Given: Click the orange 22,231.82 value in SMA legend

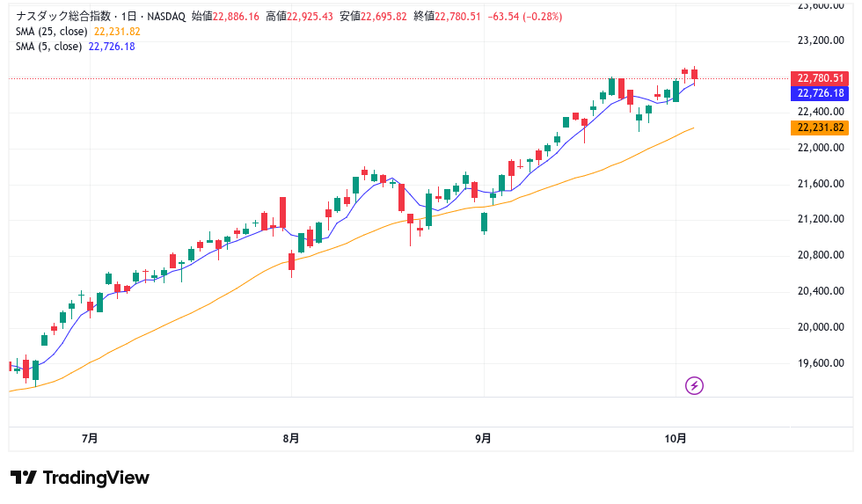Looking at the screenshot, I should pos(116,32).
